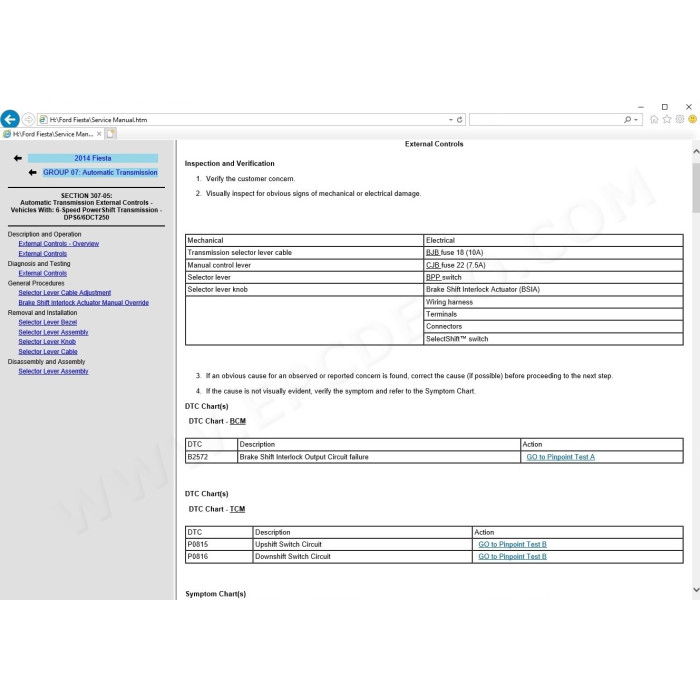Open the search provider dropdown arrow
This screenshot has height=700, width=700.
click(x=636, y=120)
